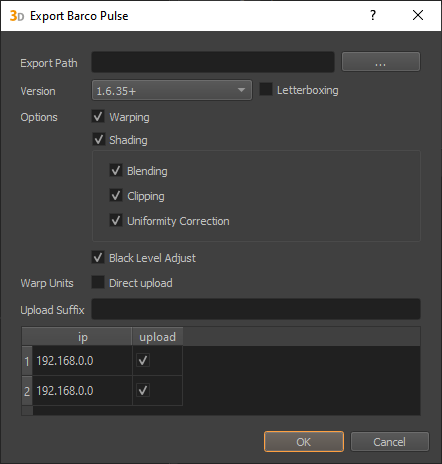Uncheck Uniformity Correction
This screenshot has height=464, width=442.
[116, 220]
